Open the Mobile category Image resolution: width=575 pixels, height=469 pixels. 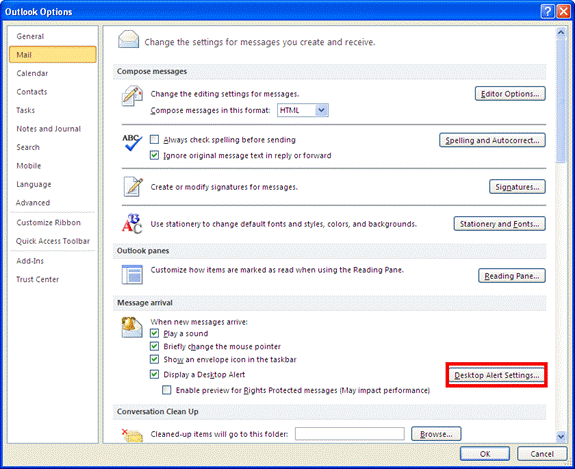point(53,166)
